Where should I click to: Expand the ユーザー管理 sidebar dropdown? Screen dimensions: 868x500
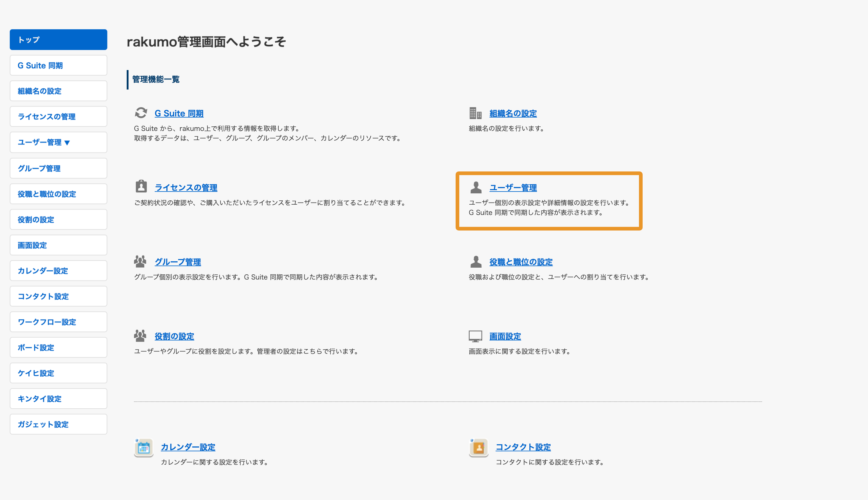coord(58,142)
